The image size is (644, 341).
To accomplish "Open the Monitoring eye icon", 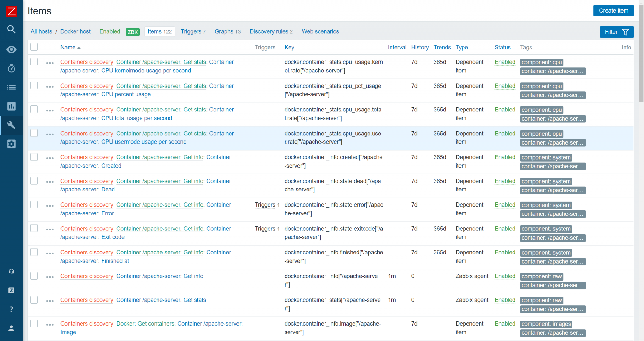I will 11,49.
